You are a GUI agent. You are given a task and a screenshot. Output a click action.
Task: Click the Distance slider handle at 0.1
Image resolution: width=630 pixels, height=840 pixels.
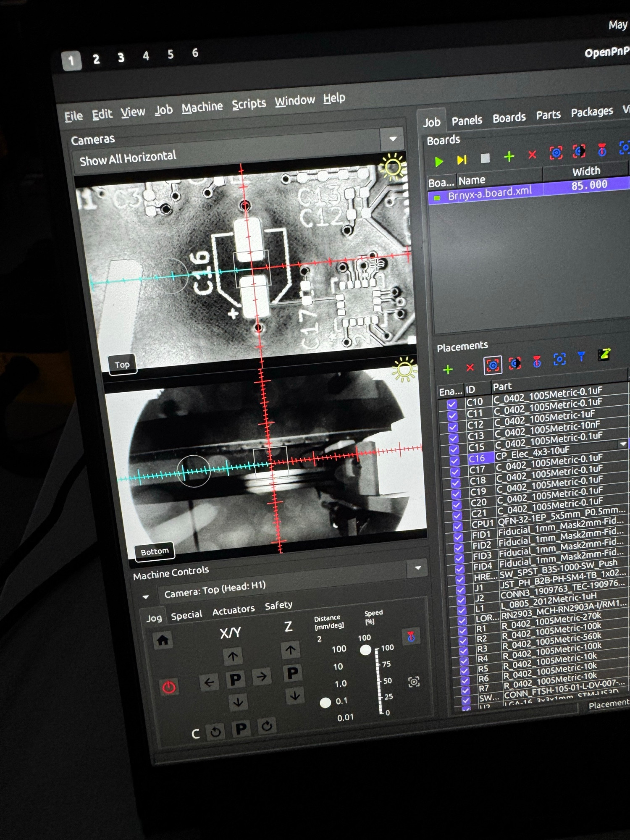pyautogui.click(x=325, y=703)
